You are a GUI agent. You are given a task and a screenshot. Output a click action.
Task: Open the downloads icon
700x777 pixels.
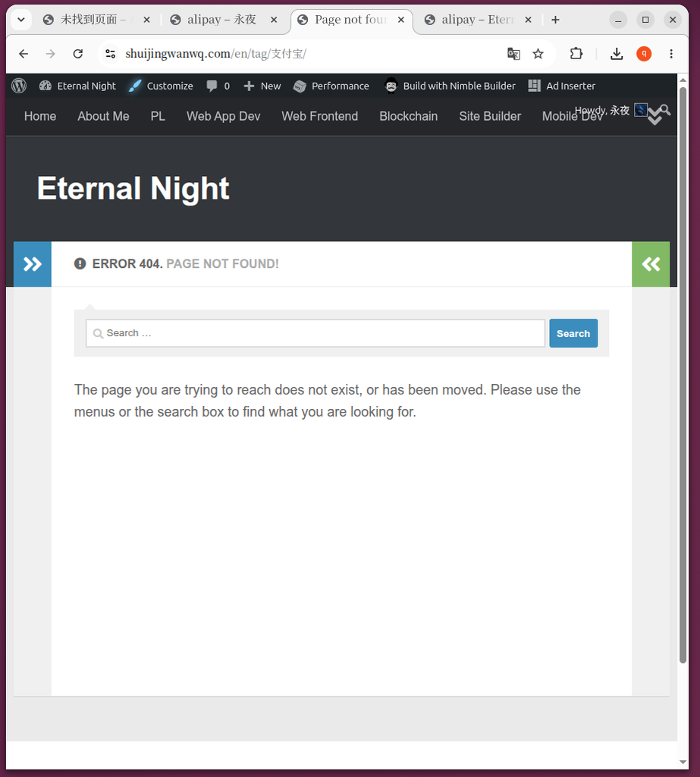click(617, 54)
